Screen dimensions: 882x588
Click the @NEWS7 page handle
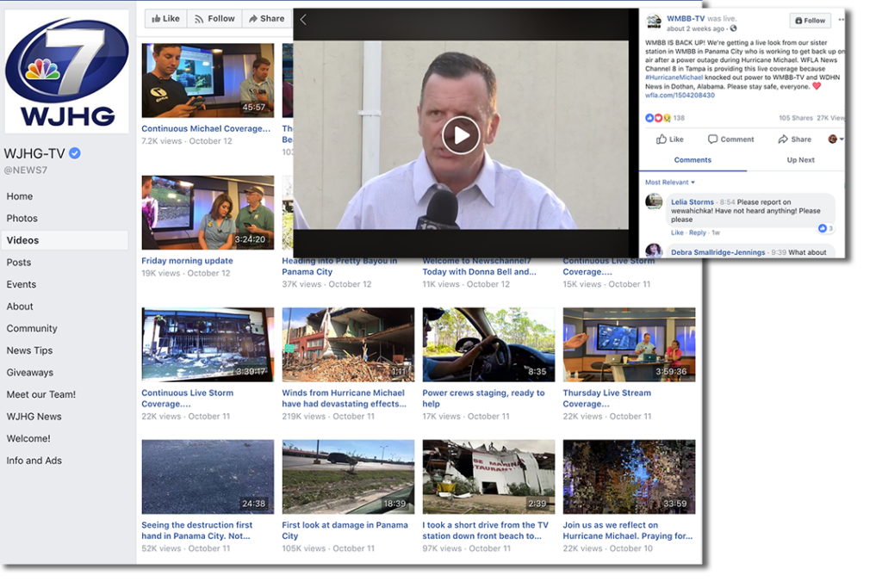click(26, 170)
